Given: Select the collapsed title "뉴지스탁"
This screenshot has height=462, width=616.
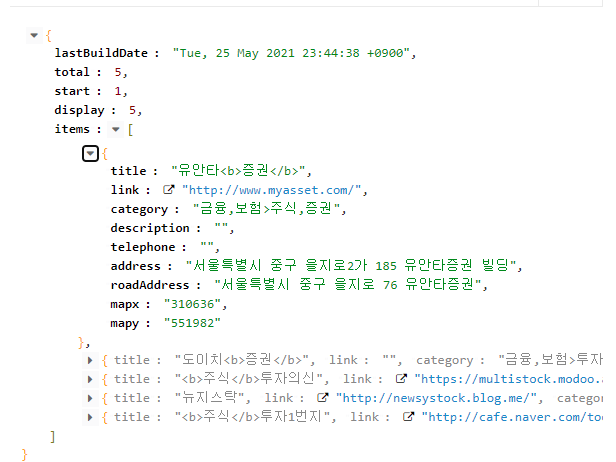Looking at the screenshot, I should click(x=209, y=398).
